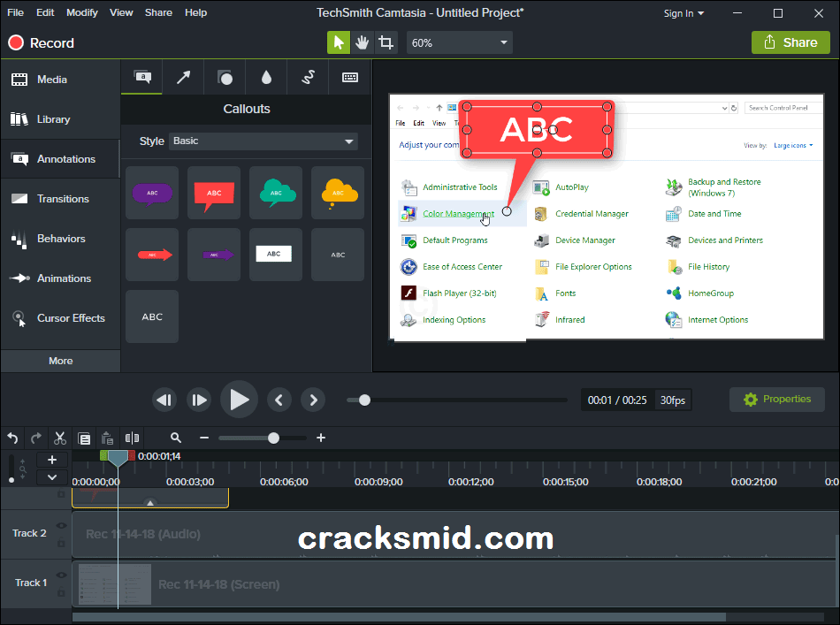Copy the selected timeline media
This screenshot has width=840, height=625.
click(84, 438)
